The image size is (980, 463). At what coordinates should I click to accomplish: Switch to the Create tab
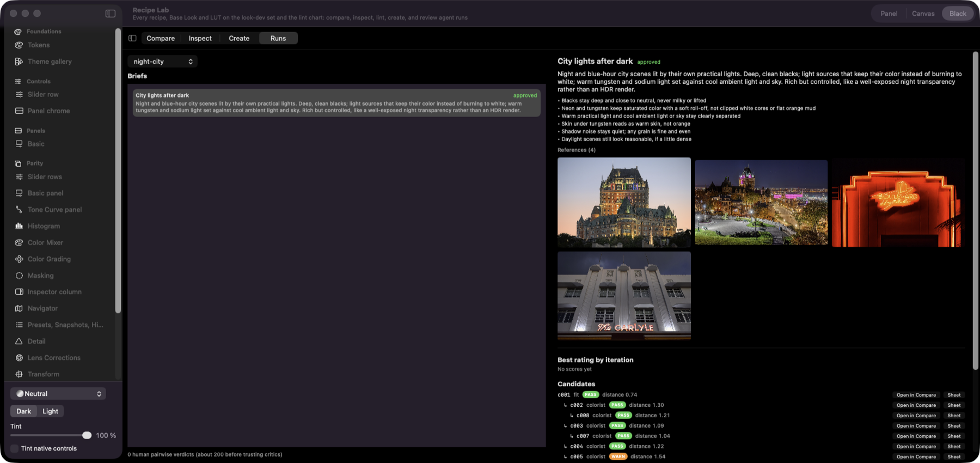(x=239, y=38)
